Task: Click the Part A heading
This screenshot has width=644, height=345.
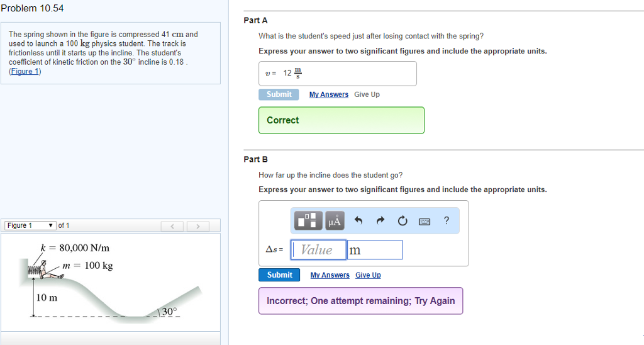Action: [x=255, y=20]
